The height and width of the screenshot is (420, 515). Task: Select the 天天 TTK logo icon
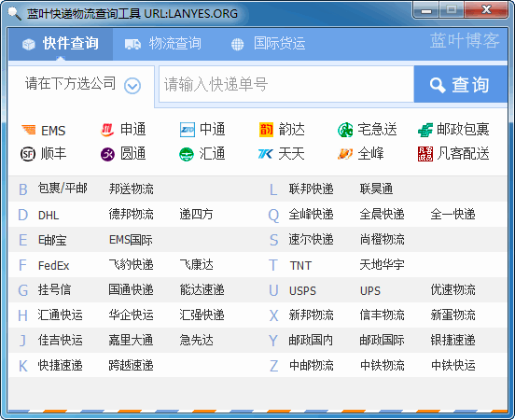[265, 154]
